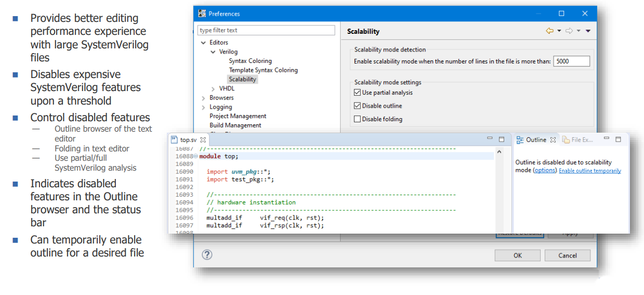The width and height of the screenshot is (644, 295).
Task: Maximize the top.sv editor pane
Action: [x=502, y=139]
